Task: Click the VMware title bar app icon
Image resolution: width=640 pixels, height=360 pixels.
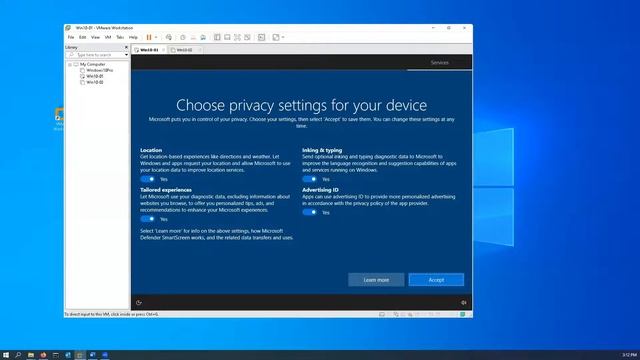Action: 68,28
